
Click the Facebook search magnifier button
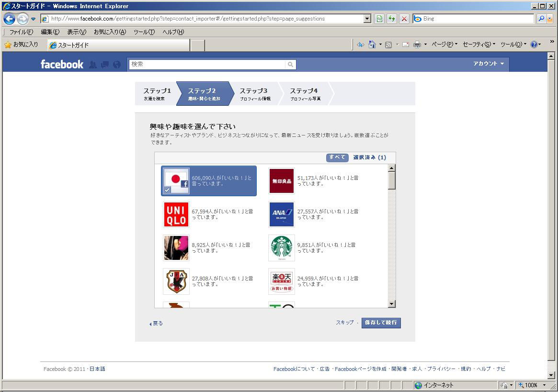291,65
